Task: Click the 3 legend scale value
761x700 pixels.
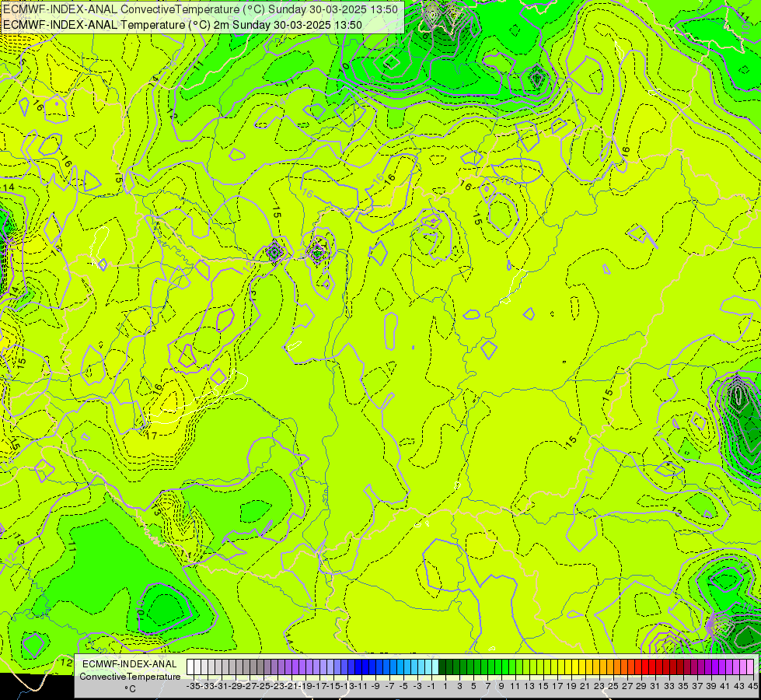Action: 459,687
